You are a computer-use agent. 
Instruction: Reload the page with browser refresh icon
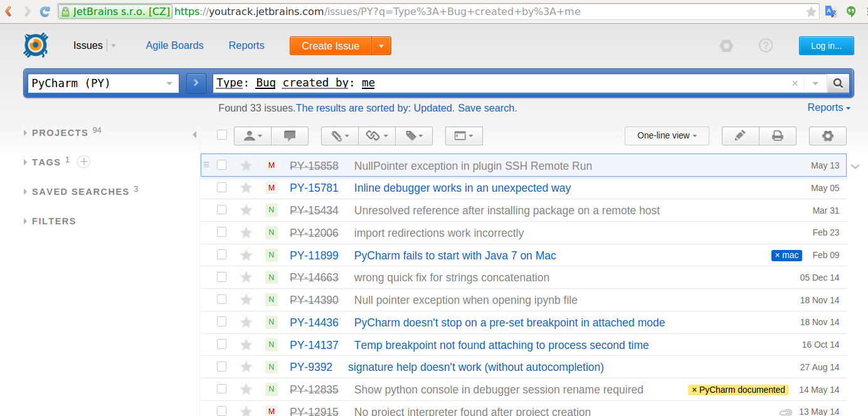(x=45, y=11)
